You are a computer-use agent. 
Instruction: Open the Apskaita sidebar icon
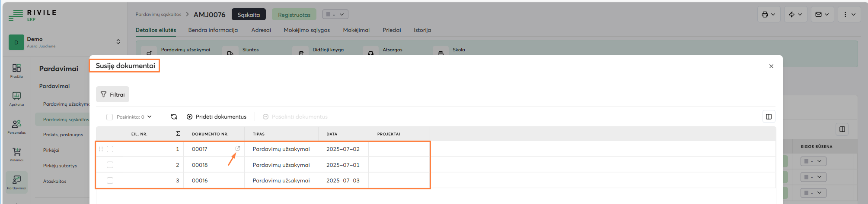pos(16,98)
